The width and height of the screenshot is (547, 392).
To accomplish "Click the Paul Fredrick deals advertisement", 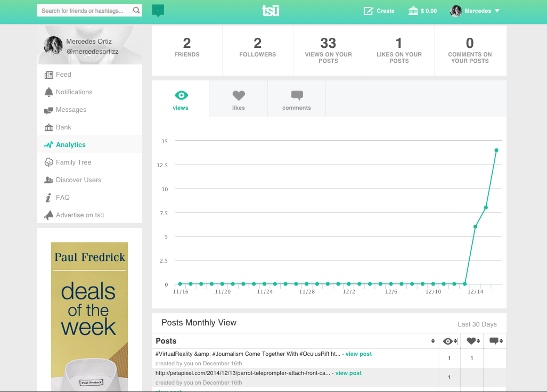I will pos(89,317).
